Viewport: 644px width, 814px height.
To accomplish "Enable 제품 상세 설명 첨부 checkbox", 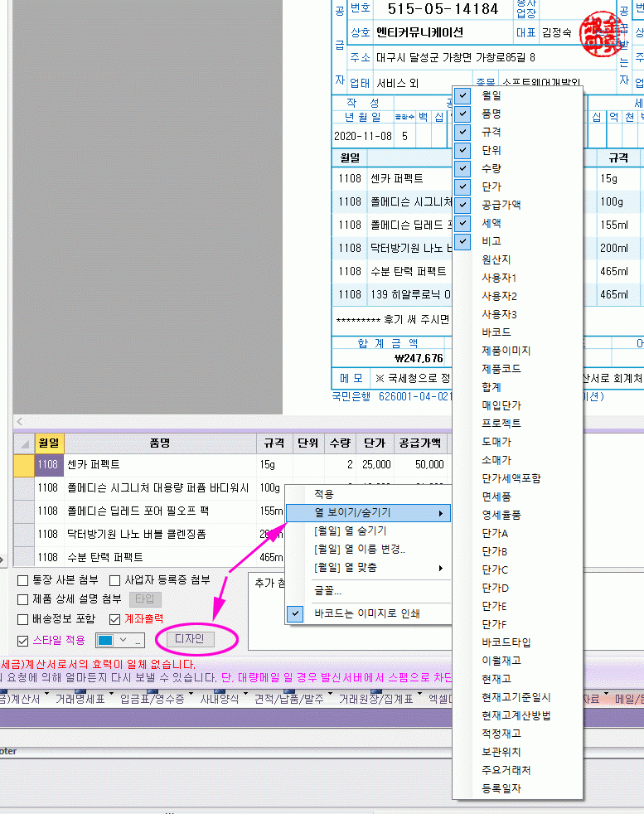I will coord(23,599).
